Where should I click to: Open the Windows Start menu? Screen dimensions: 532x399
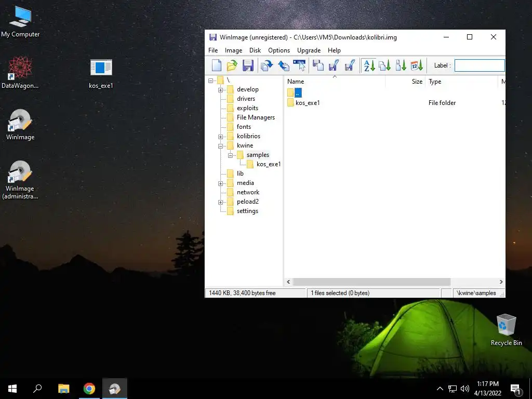tap(12, 389)
